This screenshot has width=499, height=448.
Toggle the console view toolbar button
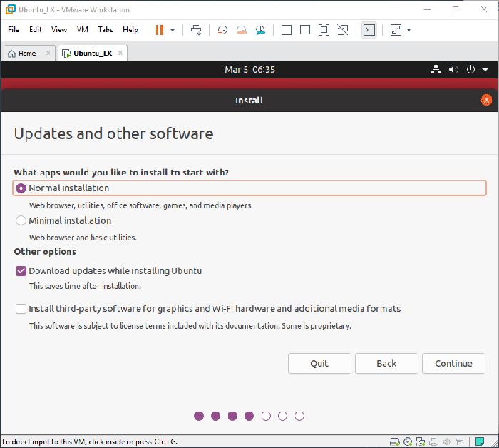369,30
